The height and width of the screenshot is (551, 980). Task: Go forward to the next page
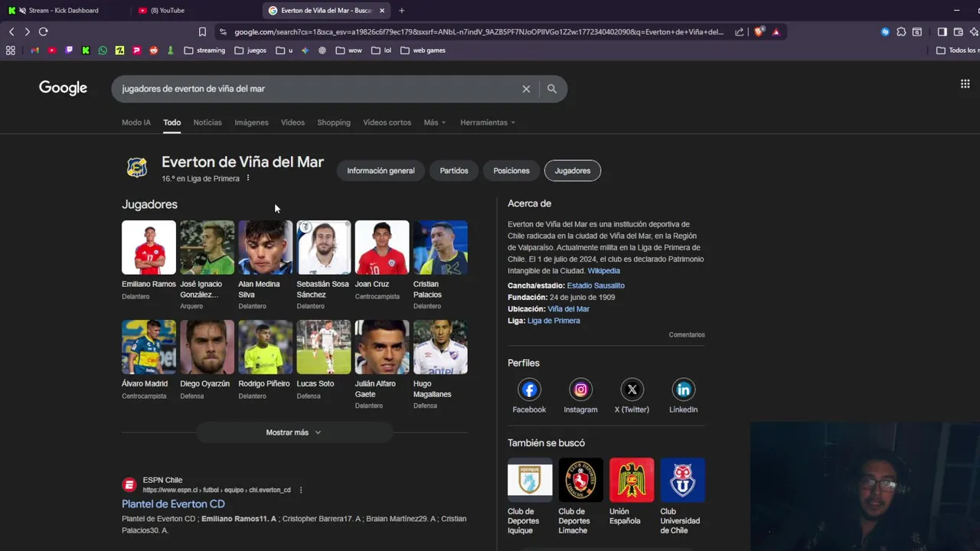click(27, 31)
